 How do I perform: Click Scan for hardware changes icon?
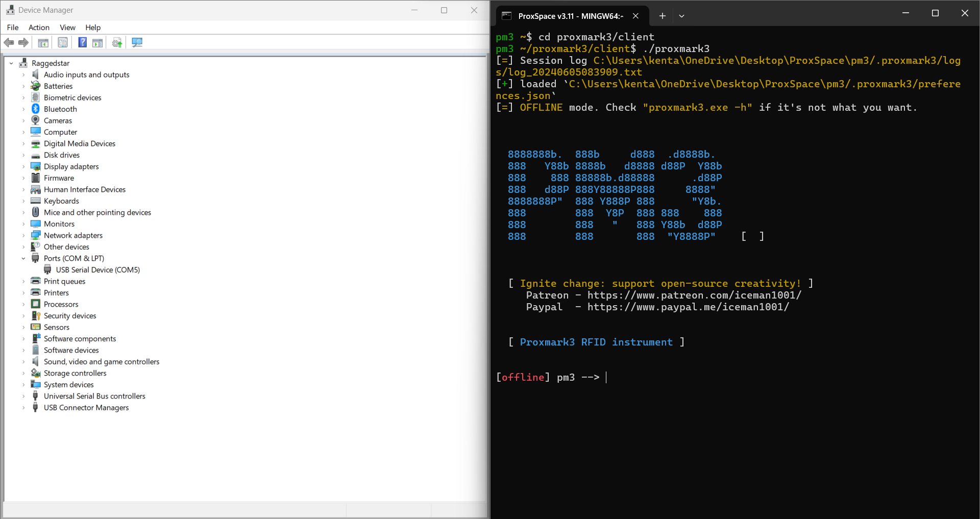click(x=137, y=42)
